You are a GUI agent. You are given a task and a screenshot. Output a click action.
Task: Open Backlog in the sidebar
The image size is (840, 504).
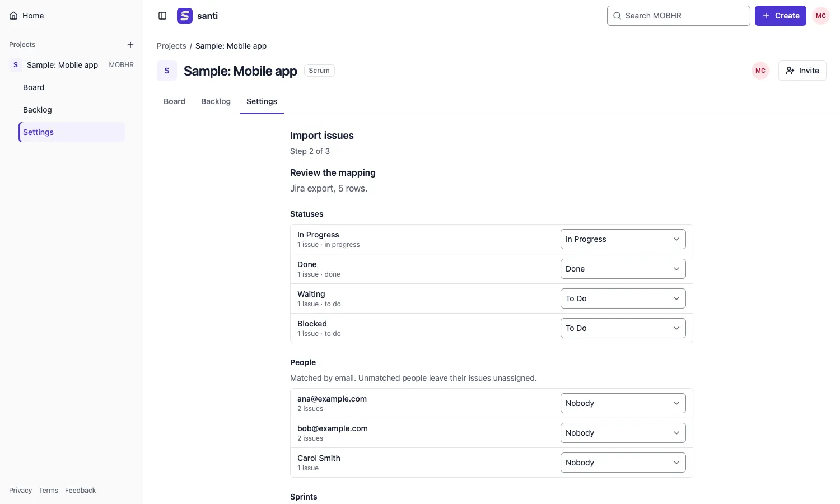pos(72,110)
